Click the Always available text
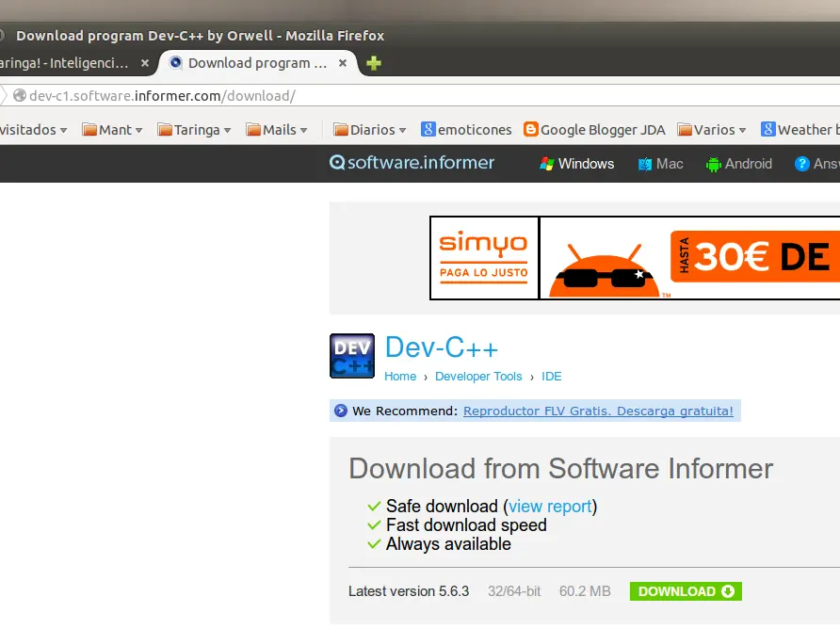This screenshot has height=629, width=840. click(448, 544)
